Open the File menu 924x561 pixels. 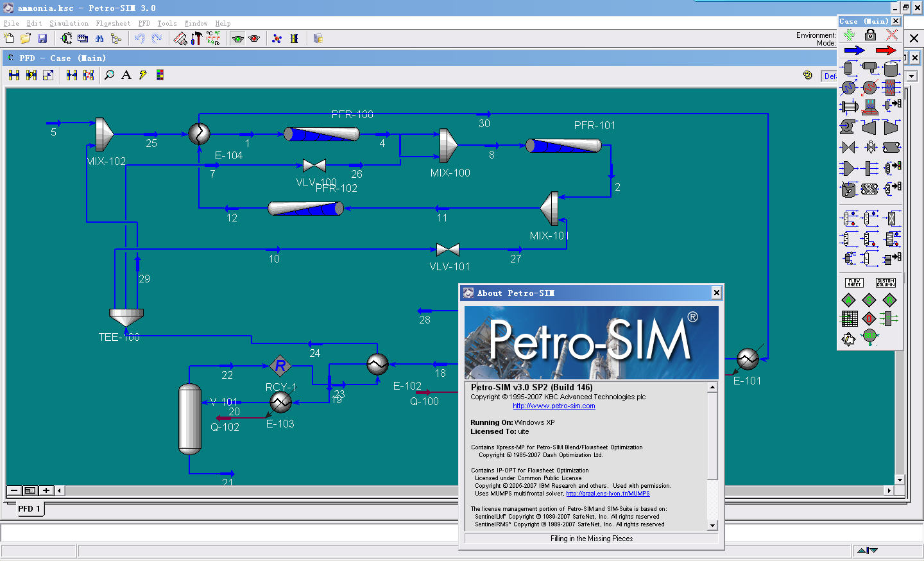point(12,23)
